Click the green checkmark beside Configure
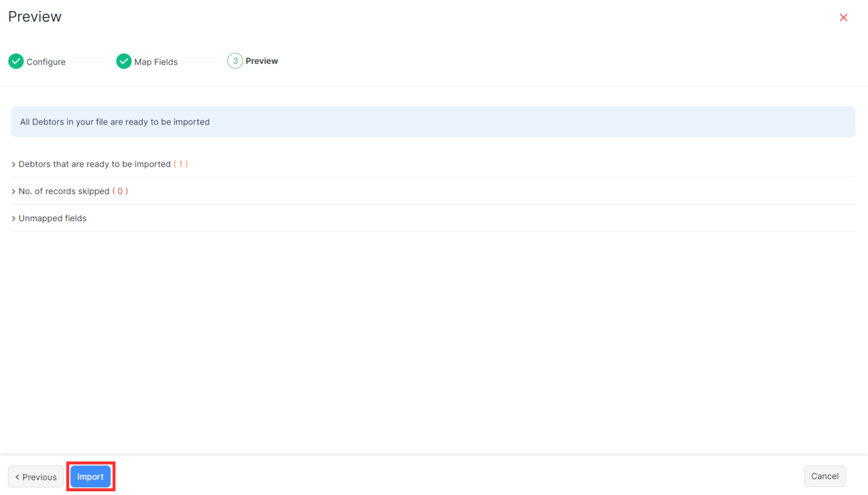The height and width of the screenshot is (495, 868). coord(16,61)
